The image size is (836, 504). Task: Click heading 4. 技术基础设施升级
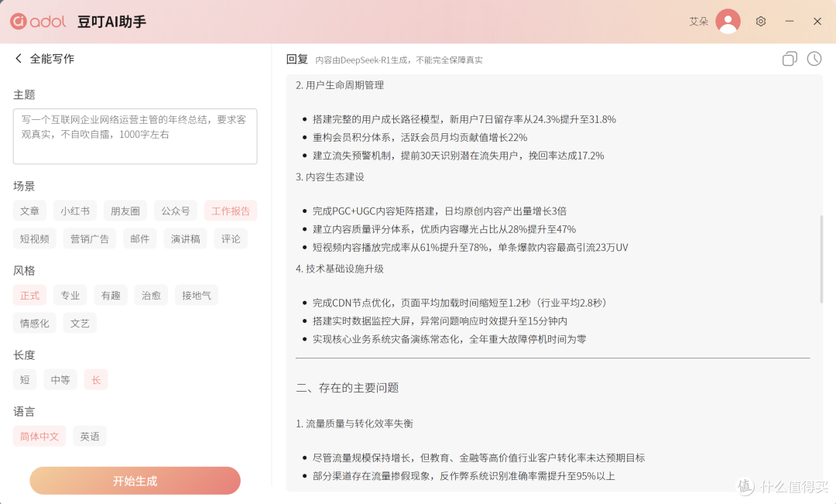click(x=340, y=269)
